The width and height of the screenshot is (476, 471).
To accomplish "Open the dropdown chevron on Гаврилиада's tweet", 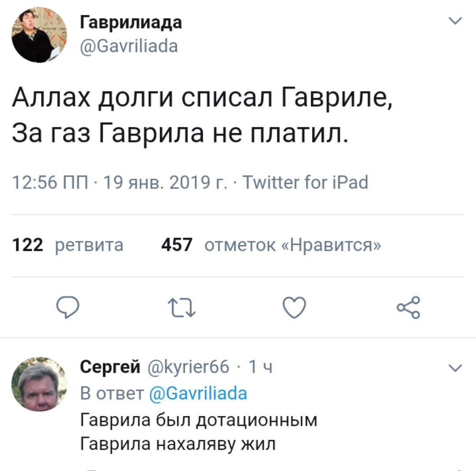I will pyautogui.click(x=456, y=21).
